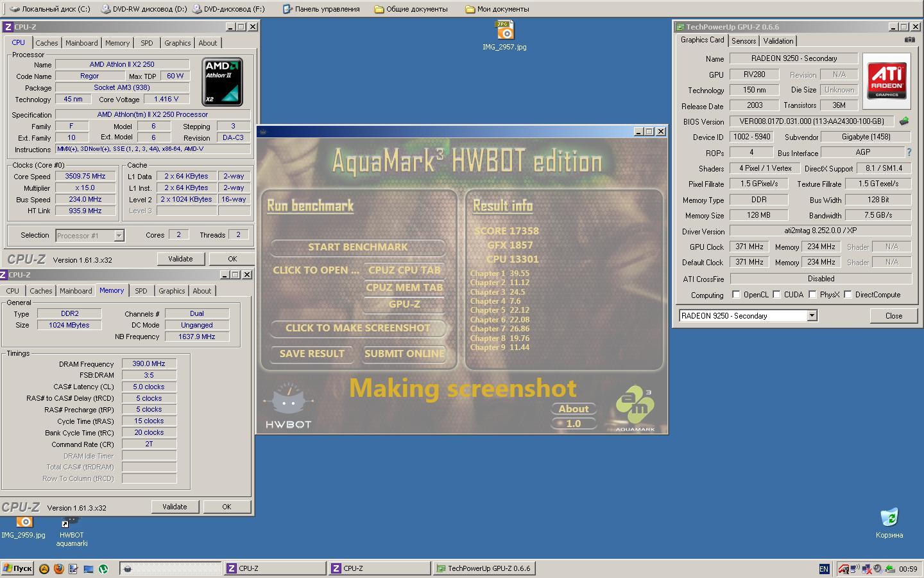Image resolution: width=924 pixels, height=578 pixels.
Task: Open the Bus Interface question mark help
Action: point(909,152)
